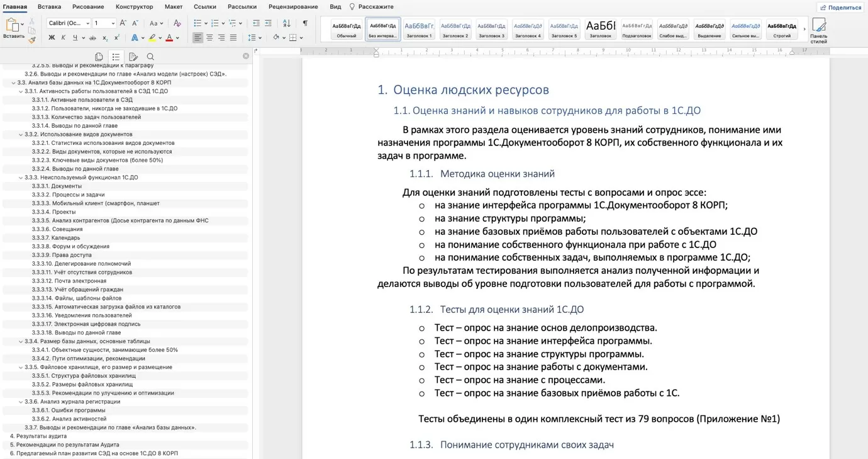Clear all formatting with the eraser A icon
Viewport: 868px width, 459px height.
pos(177,23)
